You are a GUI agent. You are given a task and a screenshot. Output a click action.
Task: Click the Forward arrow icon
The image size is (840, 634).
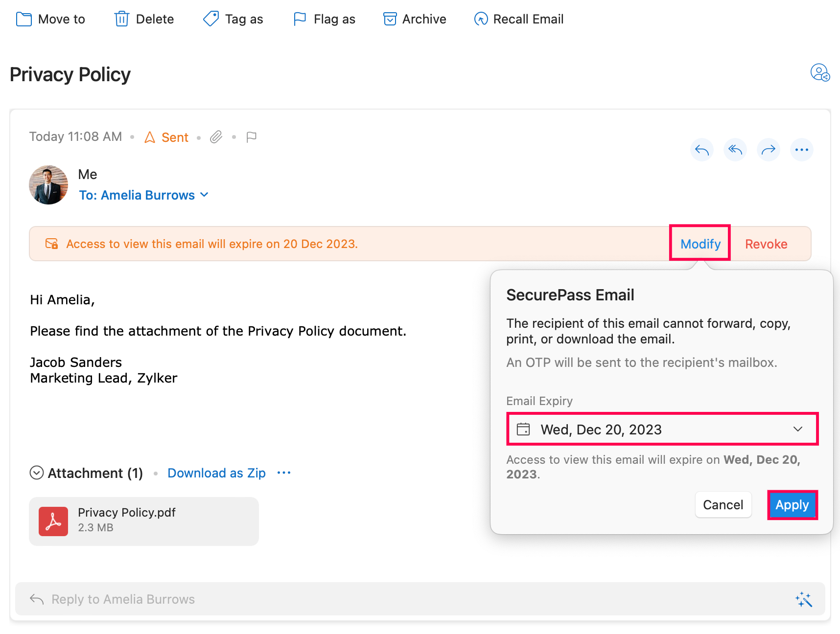(768, 150)
